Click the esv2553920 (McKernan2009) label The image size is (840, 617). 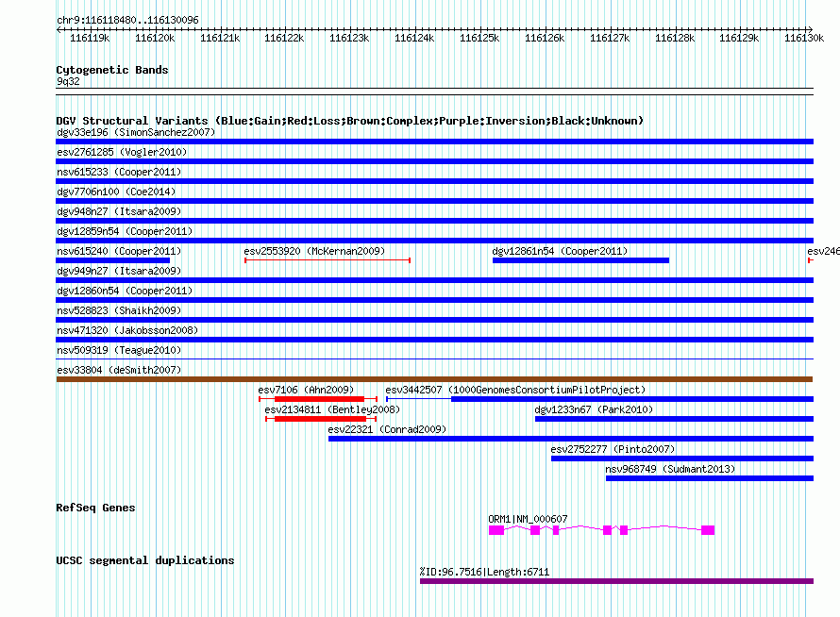[x=314, y=251]
